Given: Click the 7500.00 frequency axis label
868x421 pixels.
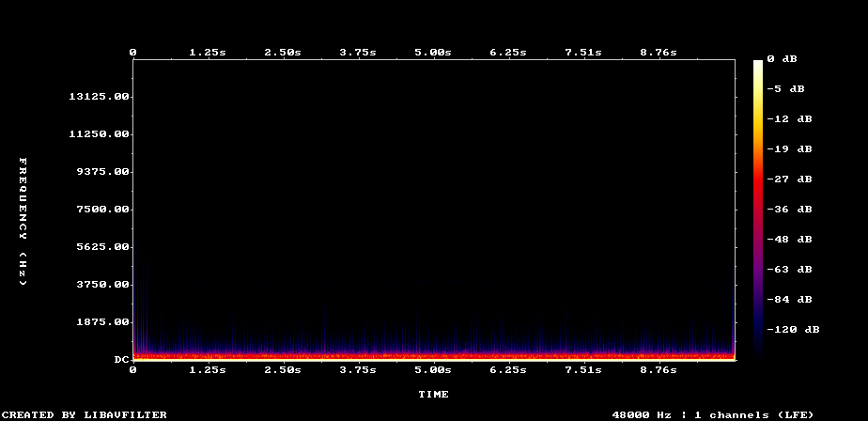Looking at the screenshot, I should pyautogui.click(x=102, y=210).
